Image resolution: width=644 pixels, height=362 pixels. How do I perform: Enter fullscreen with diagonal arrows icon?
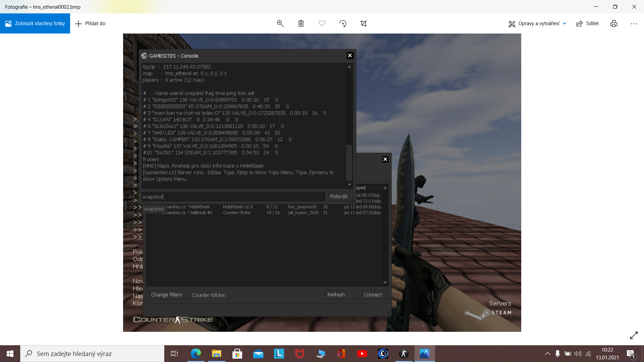[x=634, y=335]
